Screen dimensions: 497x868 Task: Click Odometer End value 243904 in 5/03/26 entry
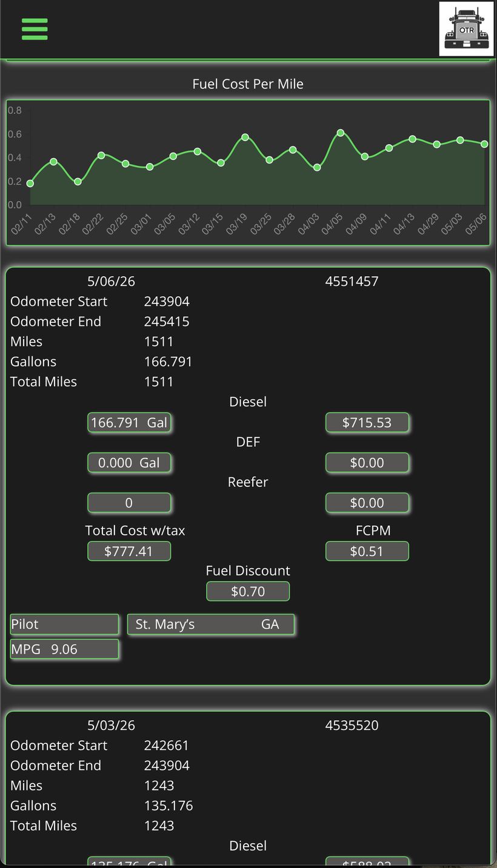point(167,765)
